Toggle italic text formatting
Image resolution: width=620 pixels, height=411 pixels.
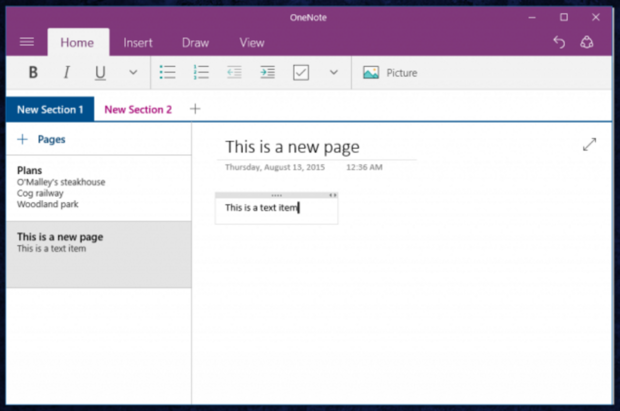[67, 73]
